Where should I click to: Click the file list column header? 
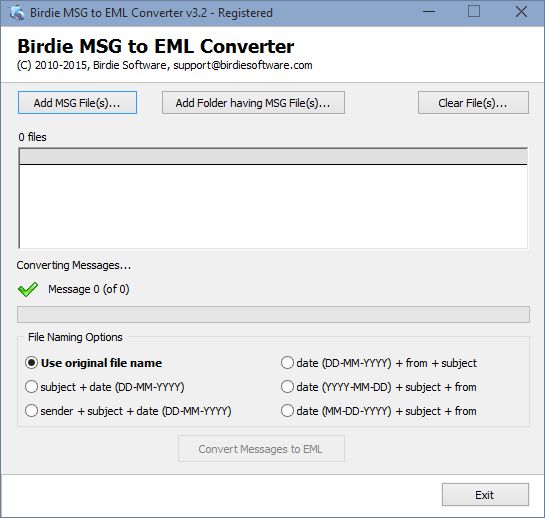tap(273, 156)
